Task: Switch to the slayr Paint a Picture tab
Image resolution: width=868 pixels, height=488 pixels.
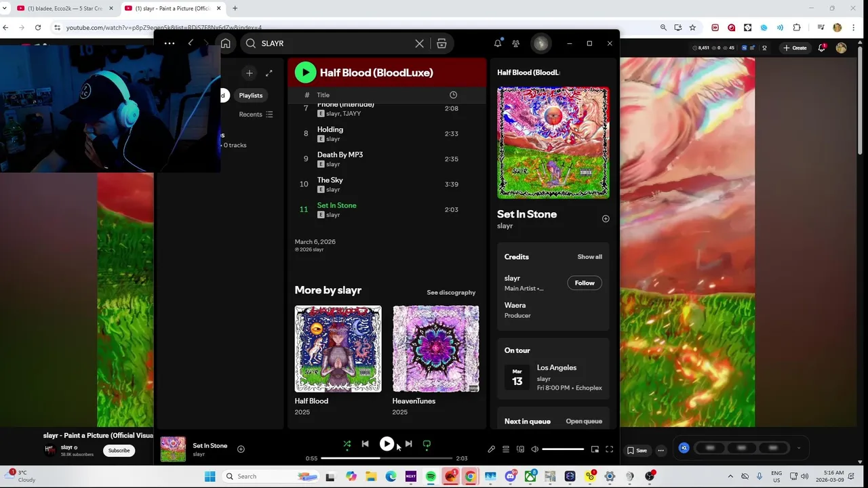Action: (x=173, y=8)
